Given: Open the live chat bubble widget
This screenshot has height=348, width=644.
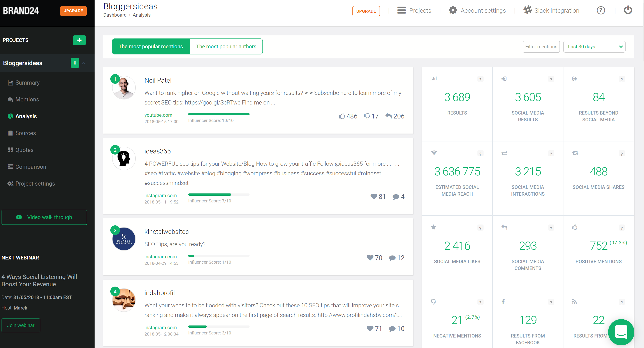Looking at the screenshot, I should tap(621, 332).
